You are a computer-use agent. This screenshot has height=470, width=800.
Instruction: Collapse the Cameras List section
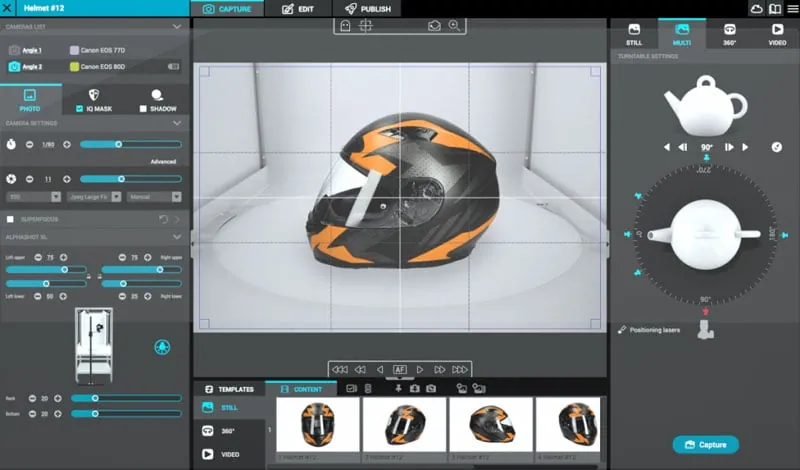(177, 27)
